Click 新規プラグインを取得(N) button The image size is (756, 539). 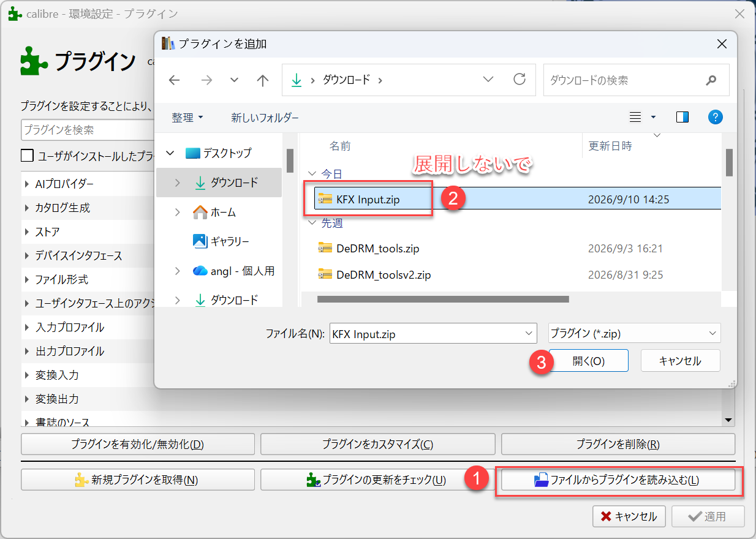138,480
